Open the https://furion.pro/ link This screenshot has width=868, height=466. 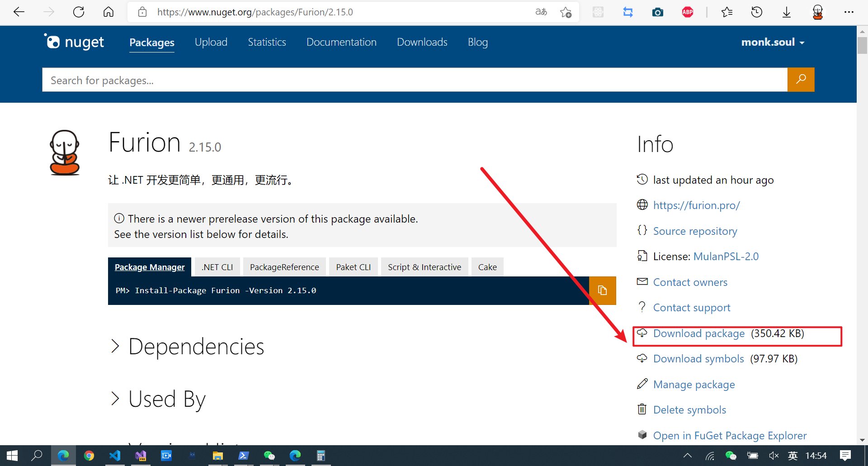click(x=696, y=205)
